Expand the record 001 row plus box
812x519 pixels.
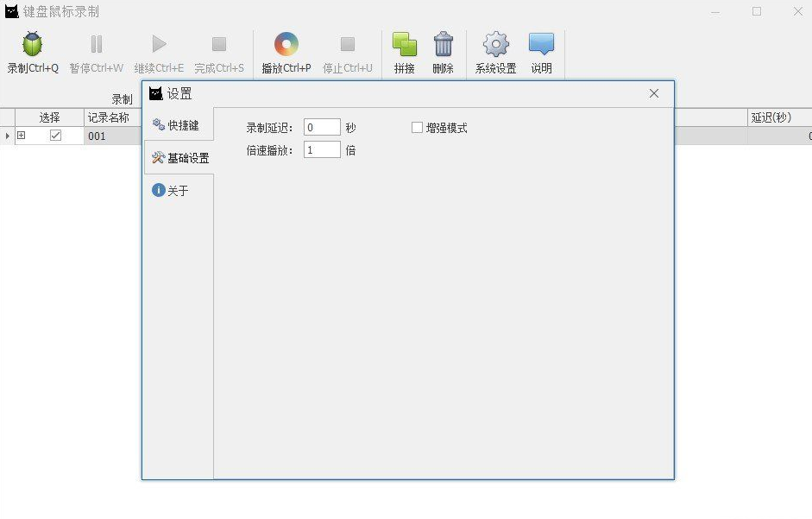tap(22, 136)
